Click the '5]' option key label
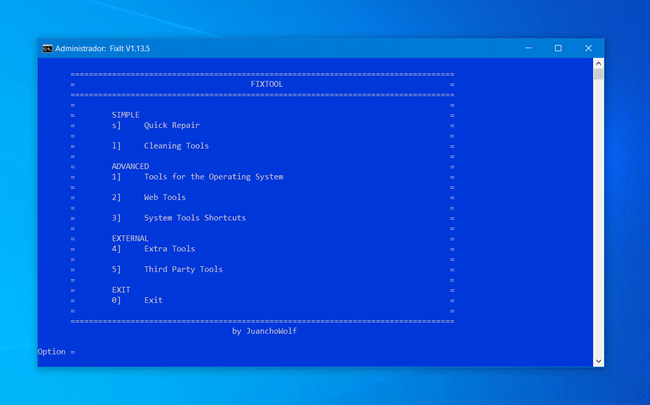The width and height of the screenshot is (650, 405). [116, 269]
